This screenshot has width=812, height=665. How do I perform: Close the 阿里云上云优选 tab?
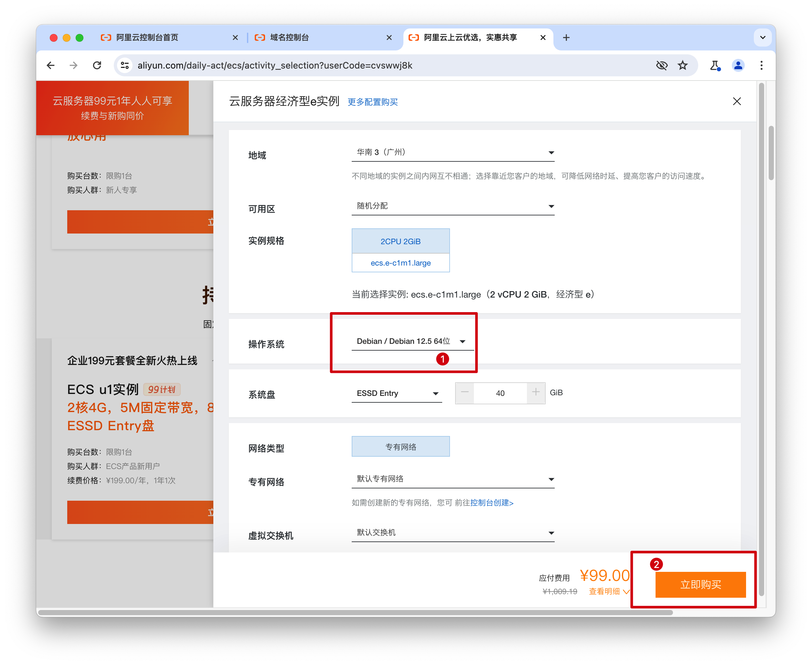[542, 38]
